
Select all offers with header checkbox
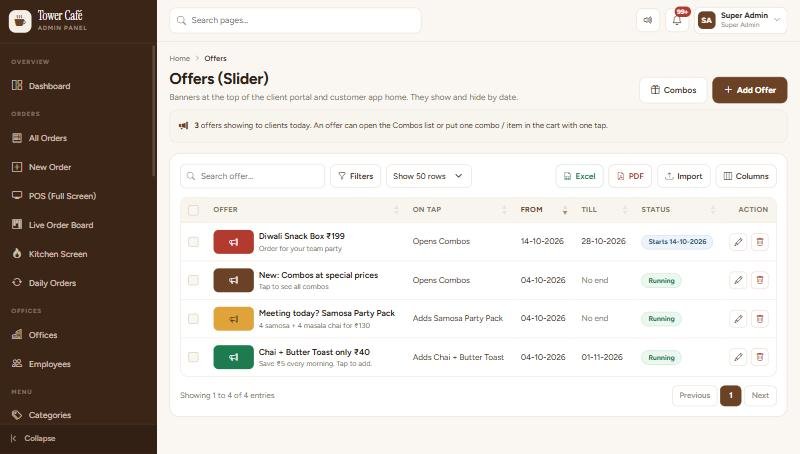193,210
